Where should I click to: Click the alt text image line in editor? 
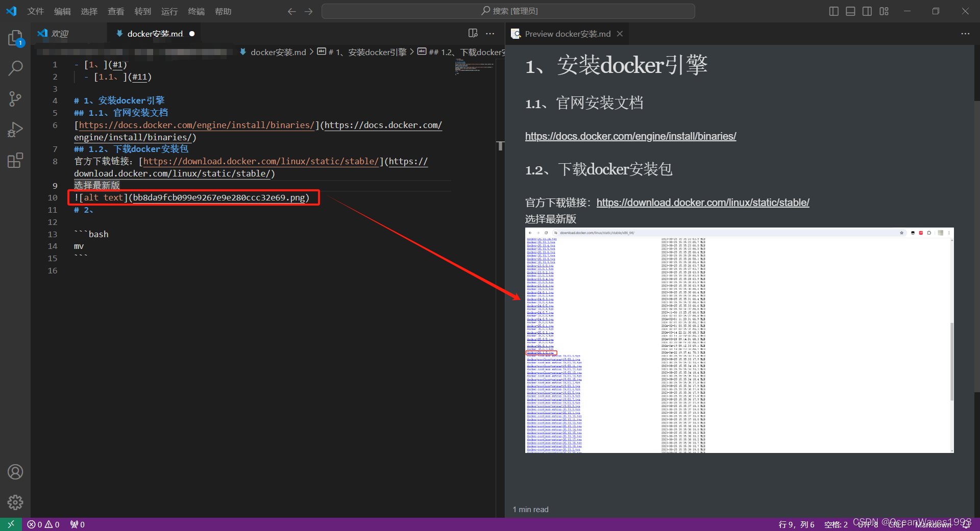192,197
